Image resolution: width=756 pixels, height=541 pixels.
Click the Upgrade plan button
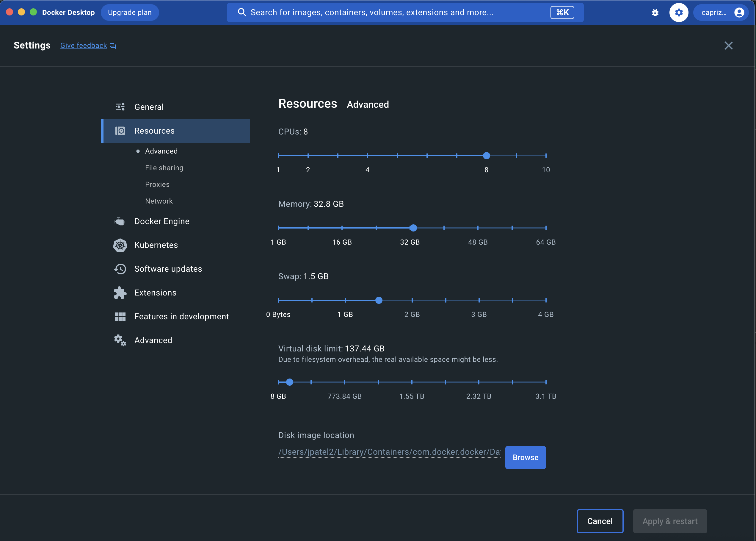pos(129,13)
